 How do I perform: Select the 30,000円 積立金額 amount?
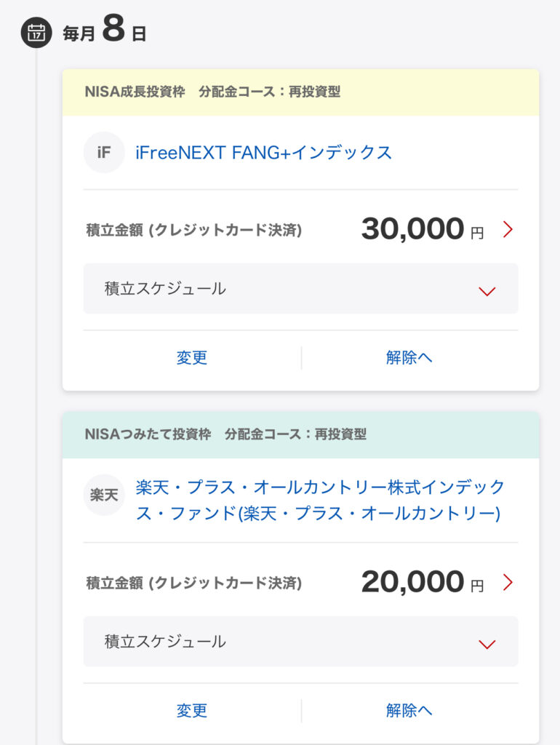(412, 230)
